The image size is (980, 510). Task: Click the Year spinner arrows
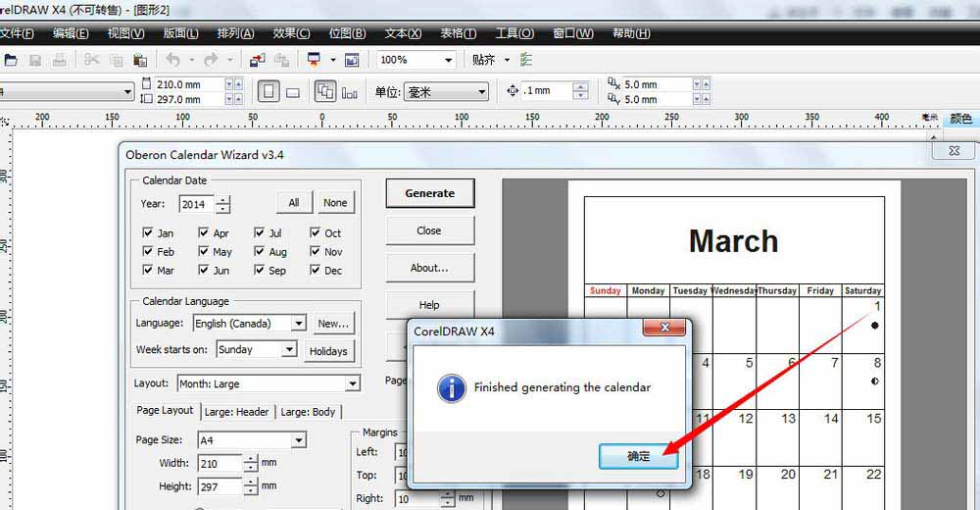click(223, 204)
